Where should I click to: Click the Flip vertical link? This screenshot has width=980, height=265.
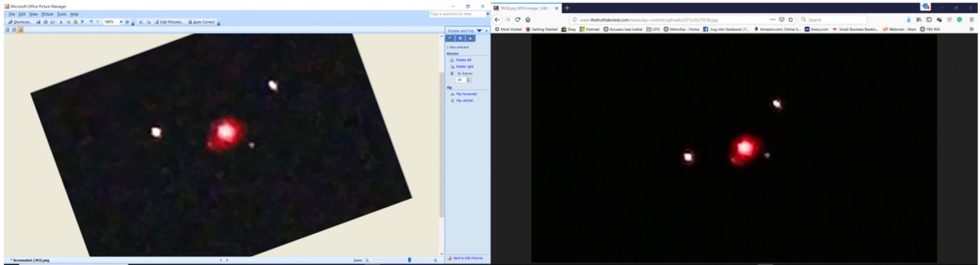464,101
